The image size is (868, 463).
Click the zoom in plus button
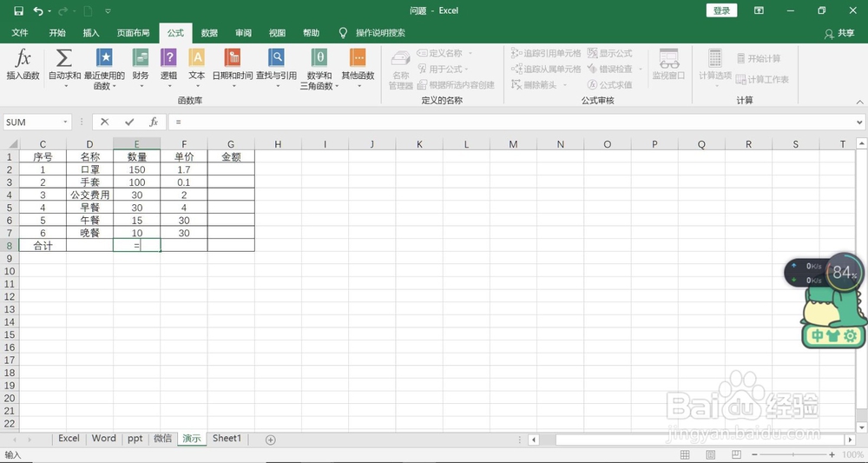[x=832, y=454]
